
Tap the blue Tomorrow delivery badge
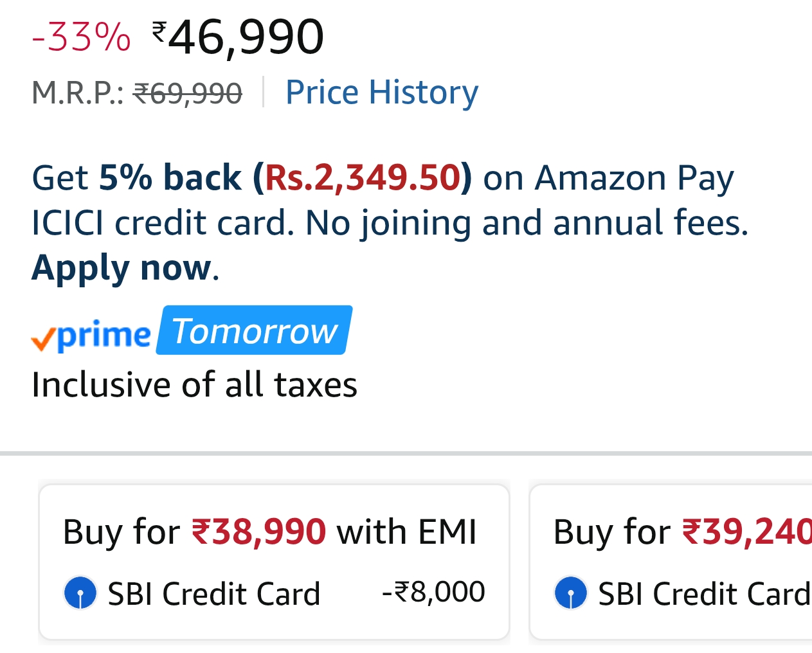pyautogui.click(x=255, y=330)
